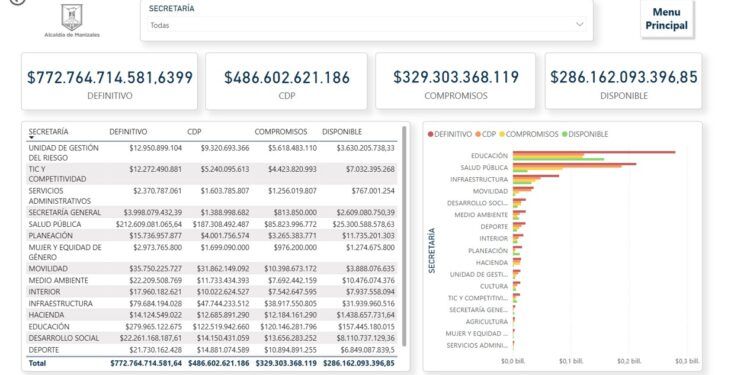
Task: Click the INFRAESTRUCTURA bar in chart
Action: (x=536, y=179)
